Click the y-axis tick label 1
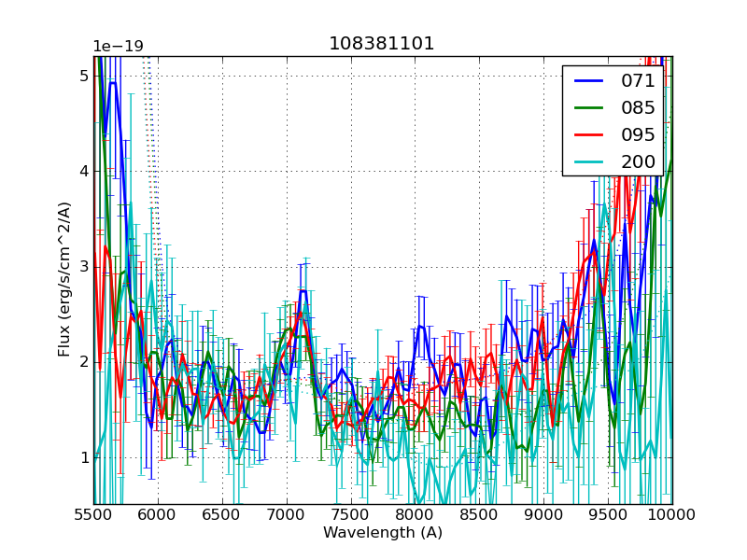The image size is (747, 560). coord(83,457)
